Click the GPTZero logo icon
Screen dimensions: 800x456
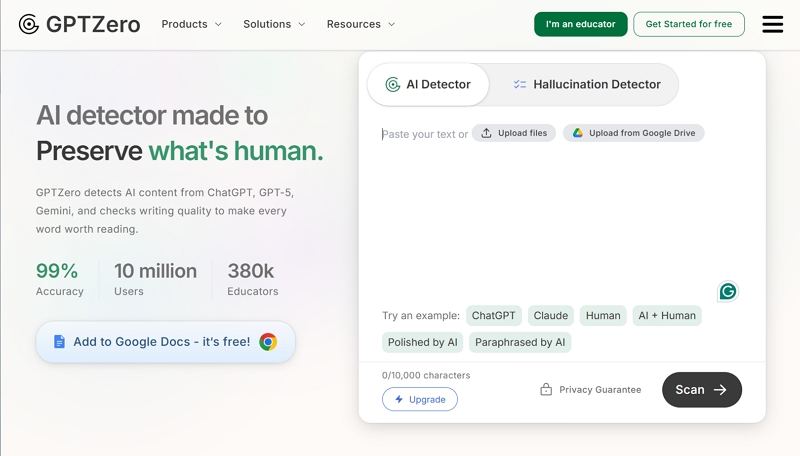point(29,24)
